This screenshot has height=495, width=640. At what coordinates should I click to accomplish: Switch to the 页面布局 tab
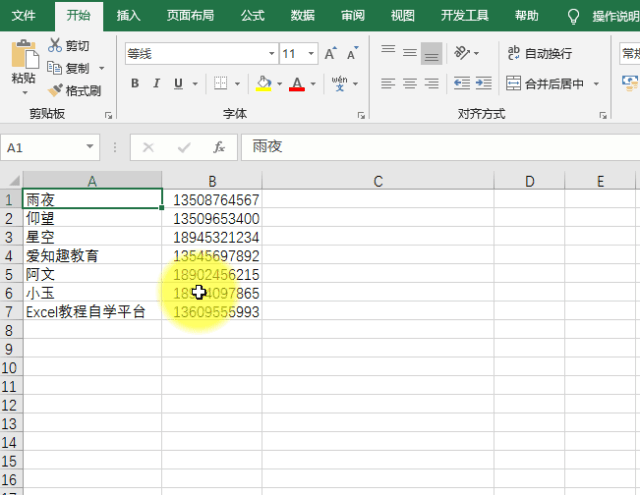[x=191, y=16]
